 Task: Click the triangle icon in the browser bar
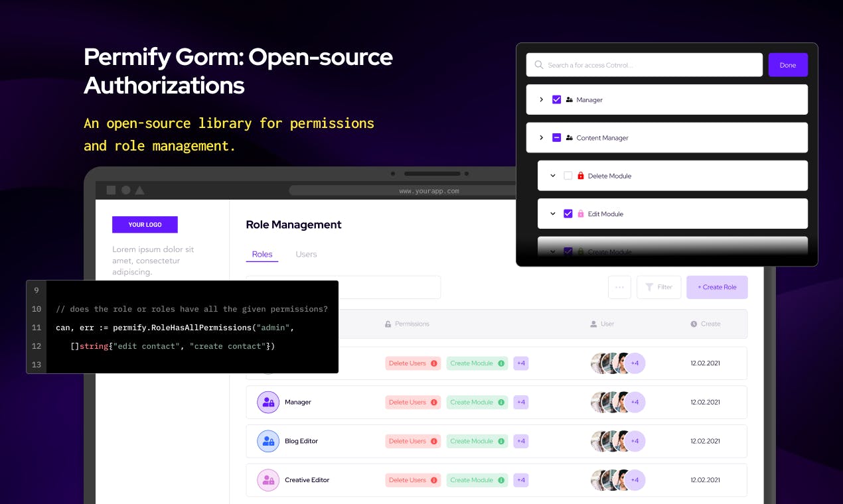click(140, 190)
